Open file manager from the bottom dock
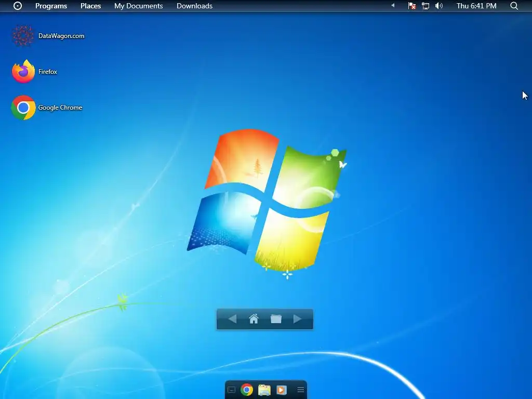 click(x=264, y=390)
